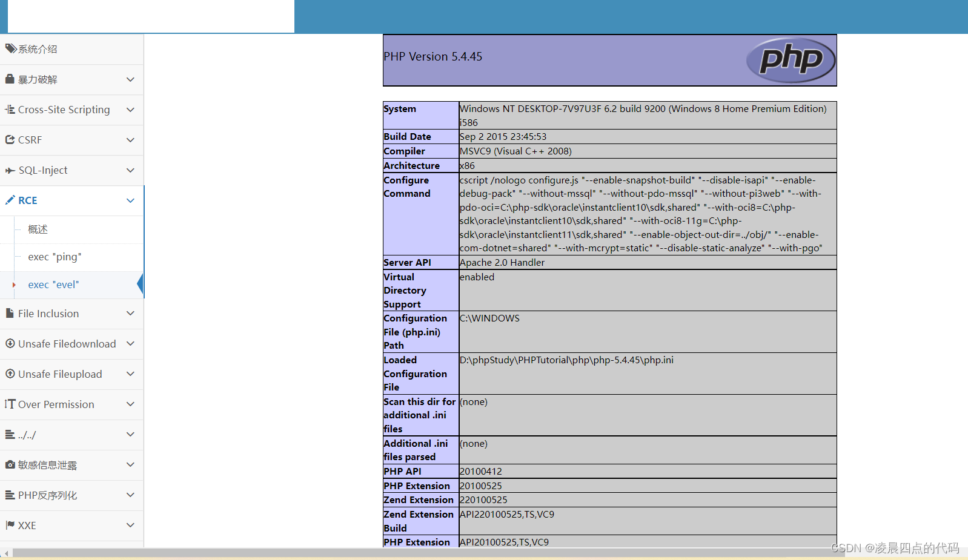Click the download icon beside Unsafe Filedownload
Image resolution: width=968 pixels, height=560 pixels.
[10, 343]
